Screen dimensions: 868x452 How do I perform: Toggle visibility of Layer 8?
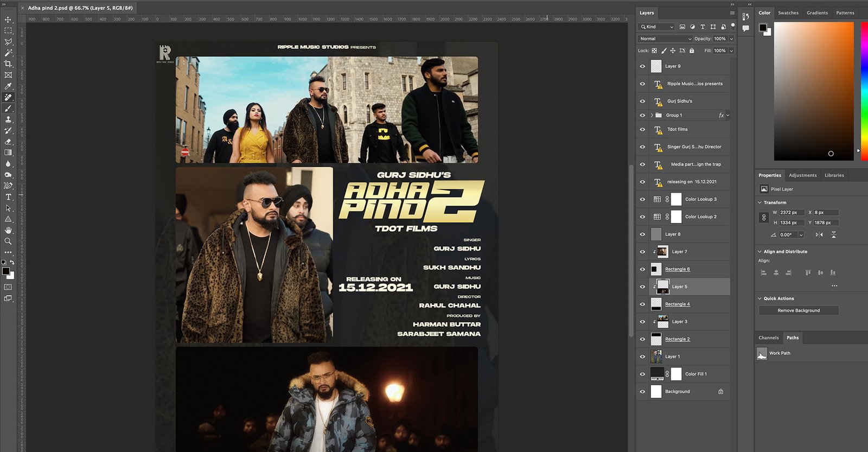[643, 234]
